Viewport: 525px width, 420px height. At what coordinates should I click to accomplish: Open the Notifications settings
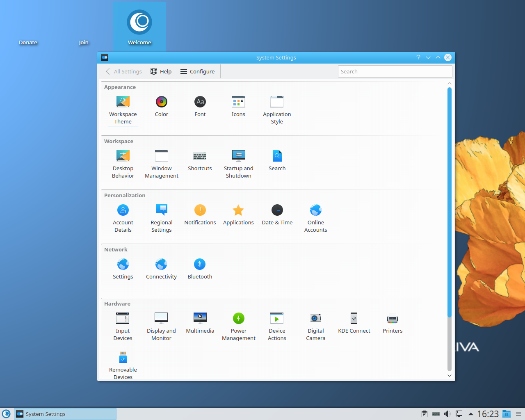(200, 215)
